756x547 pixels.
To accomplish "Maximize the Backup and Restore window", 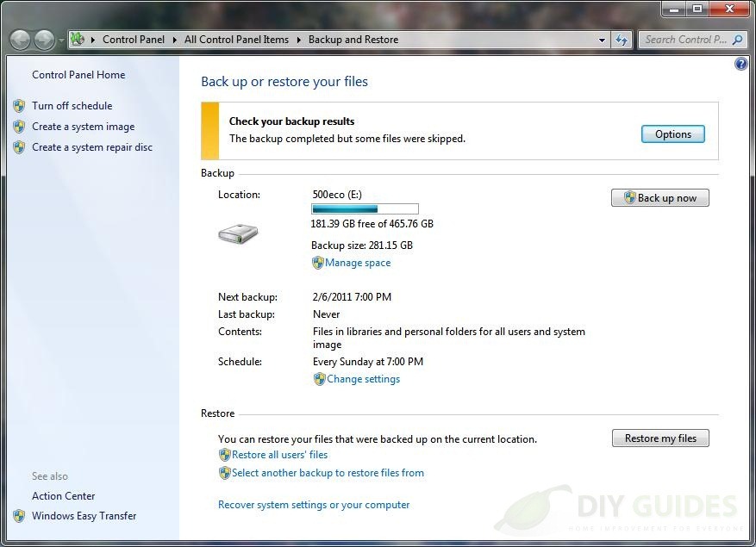I will pos(697,9).
